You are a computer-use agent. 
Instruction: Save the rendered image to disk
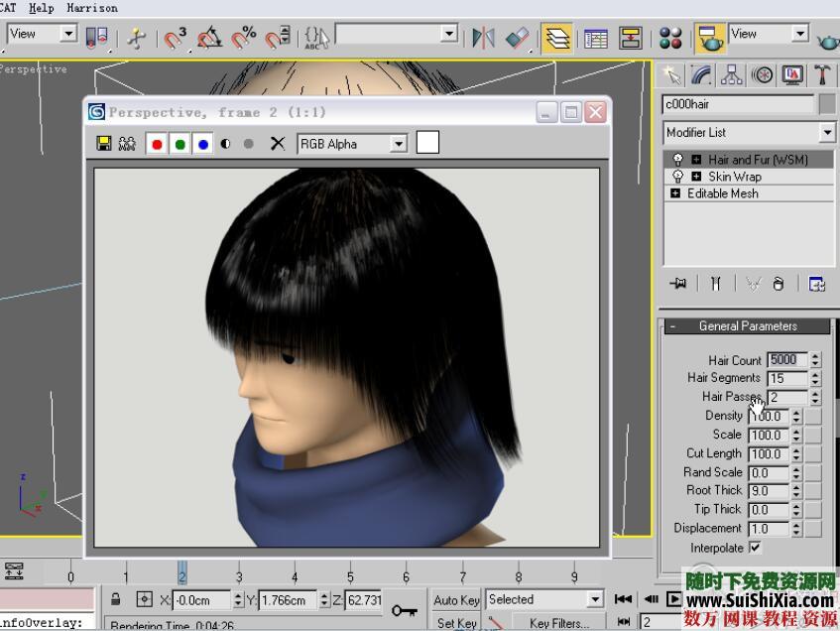point(104,143)
